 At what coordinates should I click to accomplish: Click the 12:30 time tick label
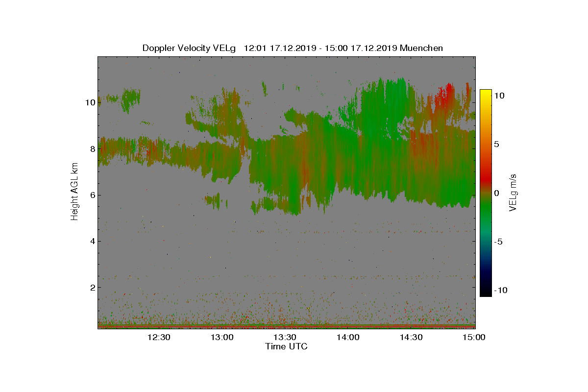(159, 337)
